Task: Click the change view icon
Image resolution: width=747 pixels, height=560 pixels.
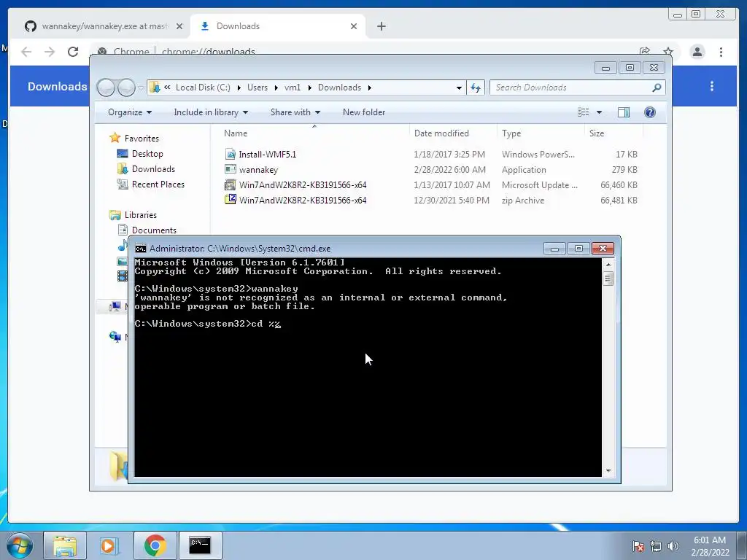Action: click(x=583, y=112)
